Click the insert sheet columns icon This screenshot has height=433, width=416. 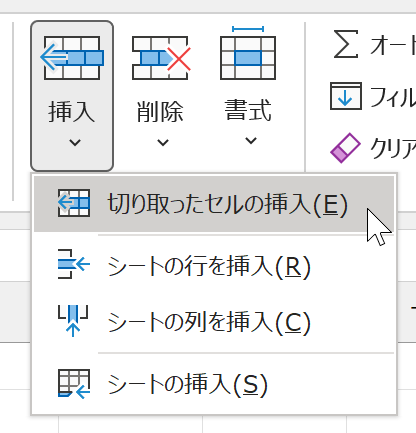73,321
